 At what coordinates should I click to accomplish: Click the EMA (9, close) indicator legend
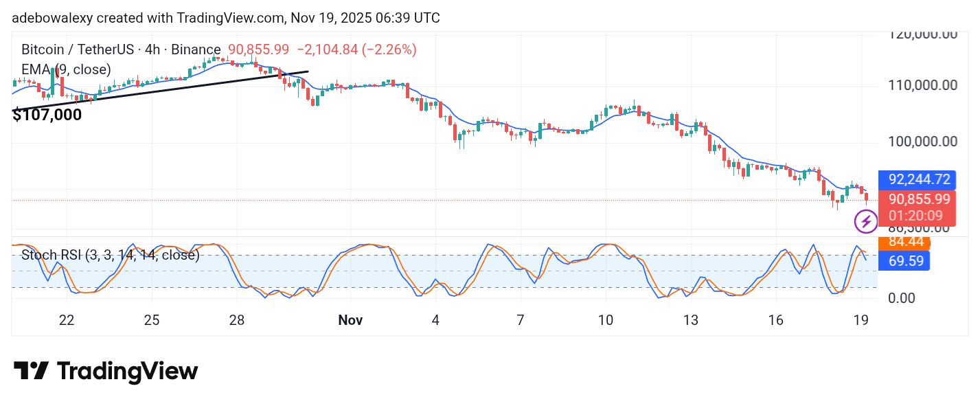66,69
